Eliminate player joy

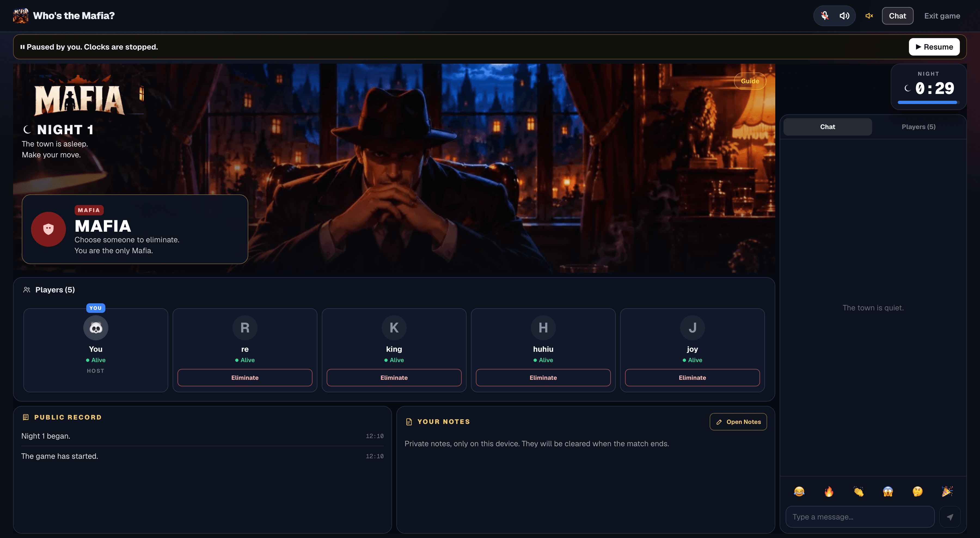coord(692,377)
